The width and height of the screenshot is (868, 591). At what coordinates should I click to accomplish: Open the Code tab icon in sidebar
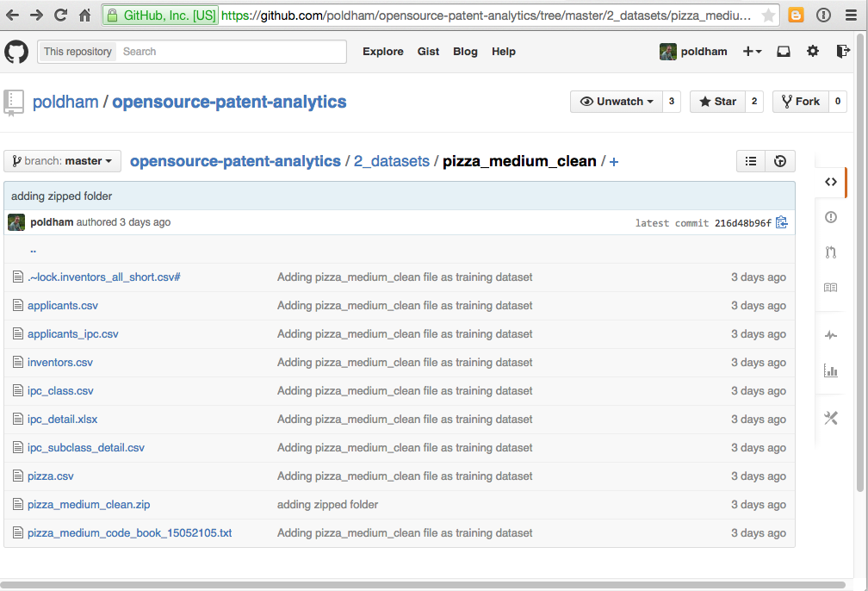tap(830, 182)
